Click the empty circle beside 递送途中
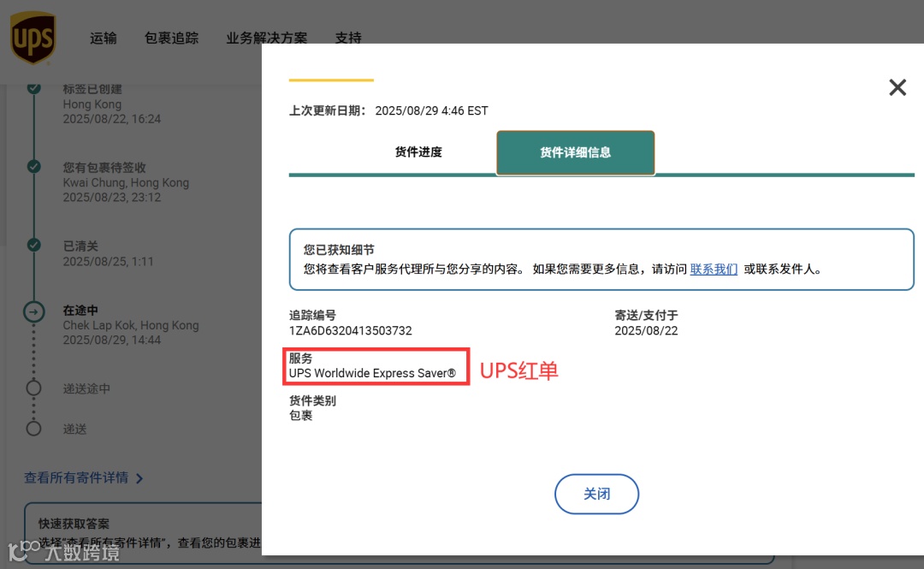924x569 pixels. 33,388
